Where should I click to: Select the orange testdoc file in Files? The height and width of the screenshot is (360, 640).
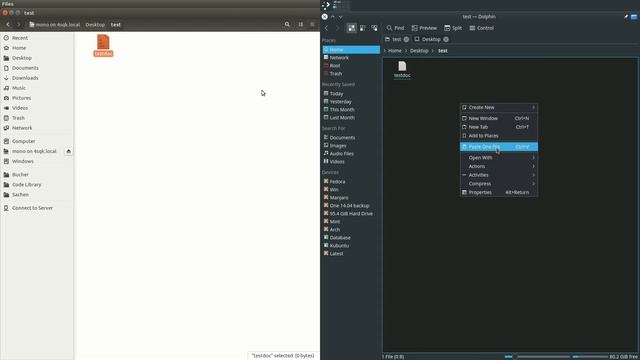click(103, 45)
